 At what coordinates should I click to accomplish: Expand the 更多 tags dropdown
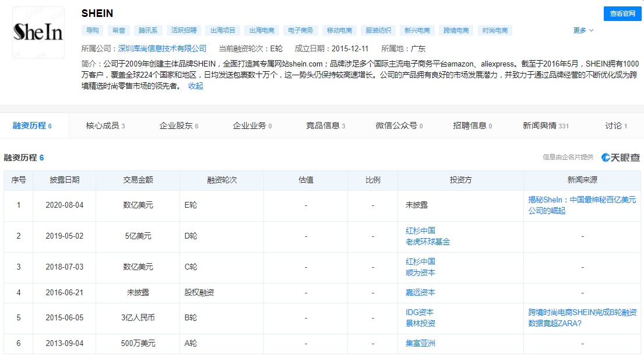tap(583, 30)
